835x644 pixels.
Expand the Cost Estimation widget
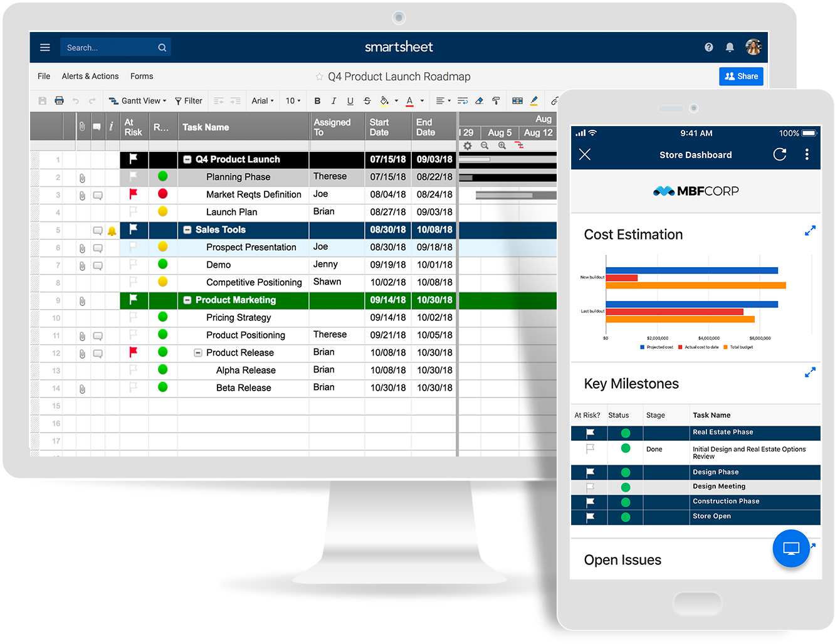pyautogui.click(x=810, y=231)
